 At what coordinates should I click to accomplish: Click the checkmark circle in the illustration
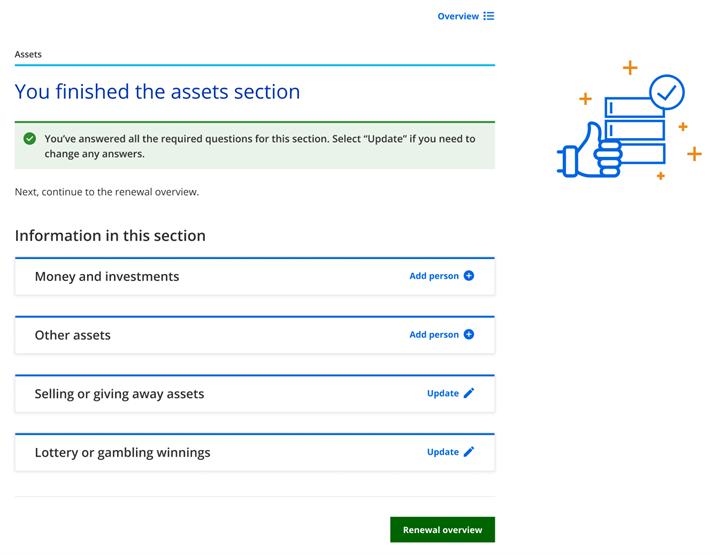(x=666, y=93)
